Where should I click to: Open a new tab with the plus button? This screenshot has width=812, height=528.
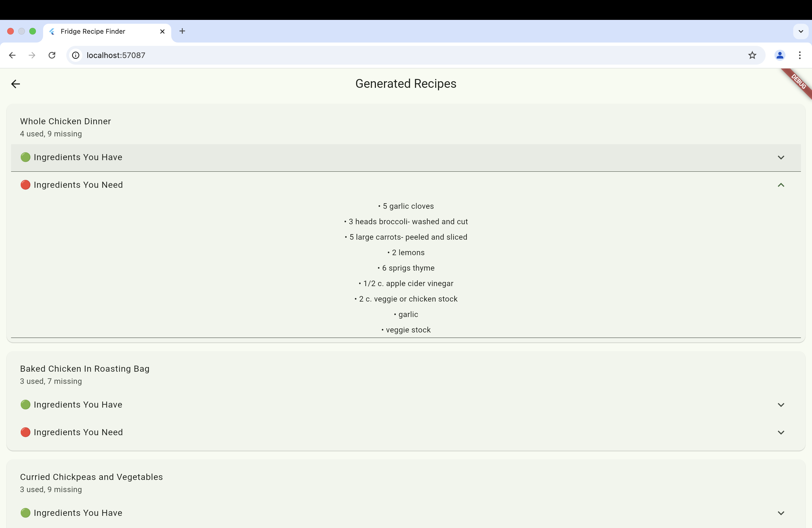point(182,31)
